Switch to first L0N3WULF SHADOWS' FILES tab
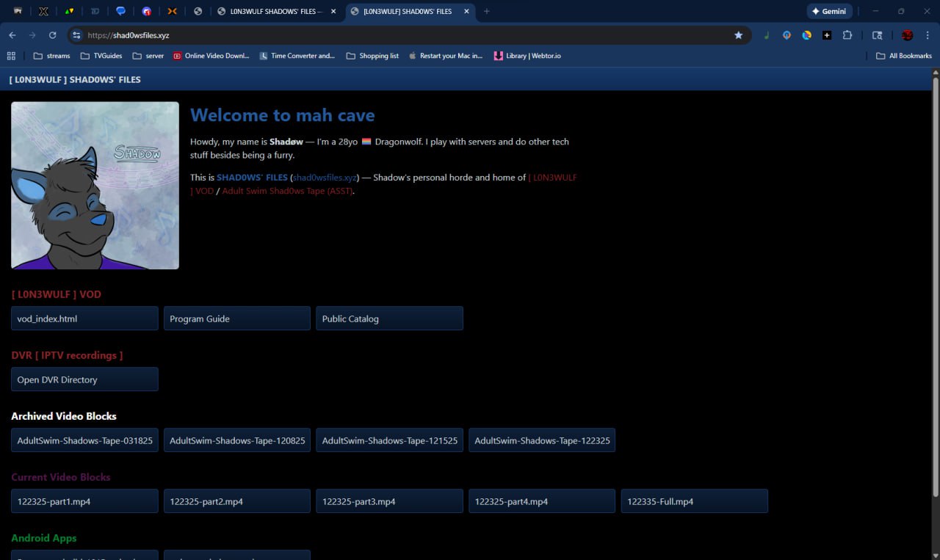Image resolution: width=940 pixels, height=560 pixels. [271, 12]
